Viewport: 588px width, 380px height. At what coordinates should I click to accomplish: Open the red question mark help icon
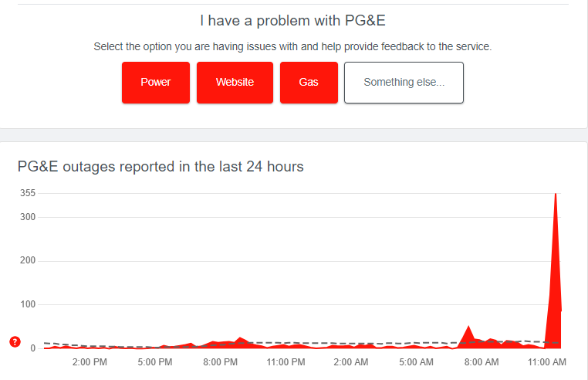click(15, 341)
